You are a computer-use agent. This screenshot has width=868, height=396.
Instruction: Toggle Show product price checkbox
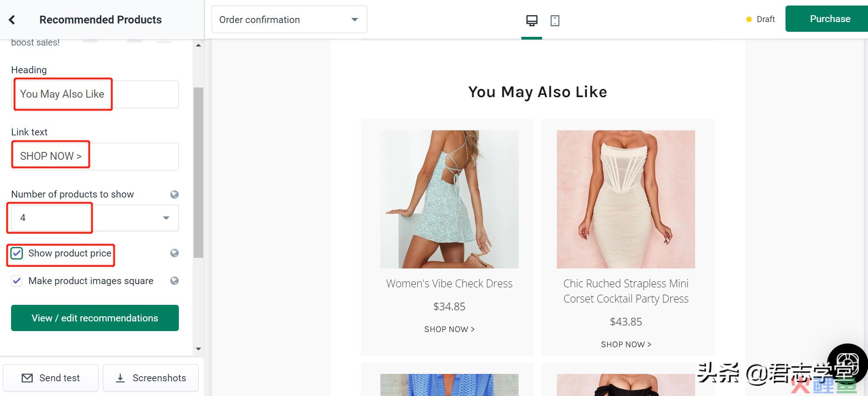17,253
